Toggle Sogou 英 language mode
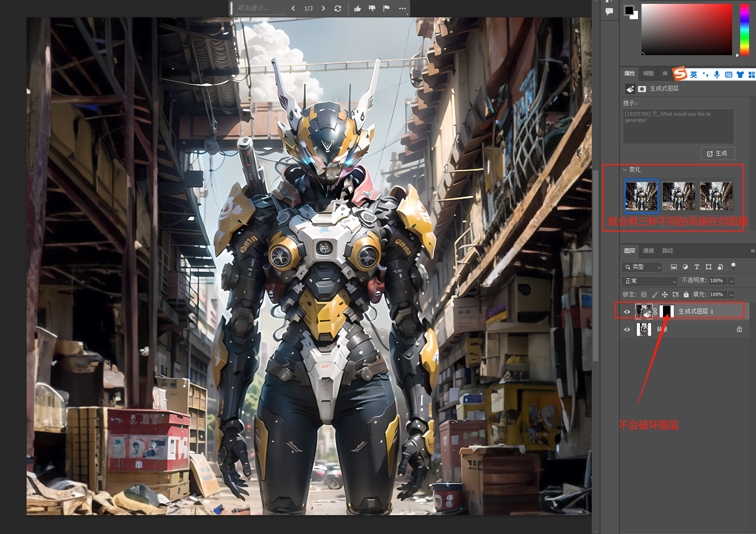The width and height of the screenshot is (756, 534). 694,74
